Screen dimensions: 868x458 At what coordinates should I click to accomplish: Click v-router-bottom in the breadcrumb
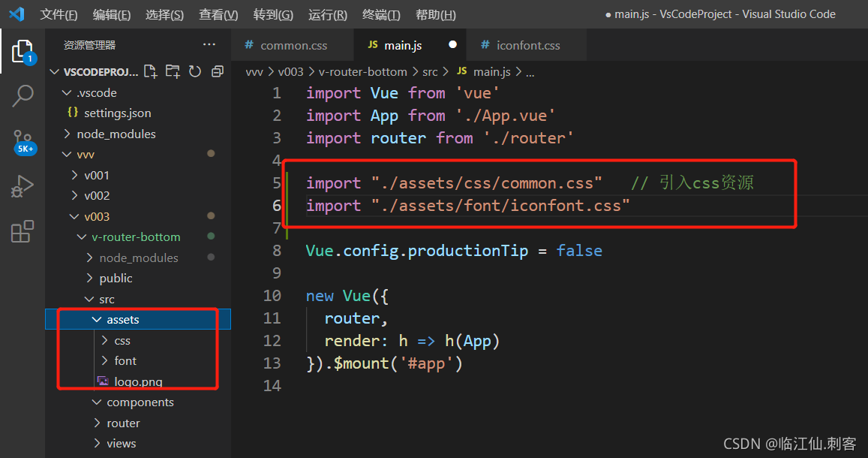(362, 71)
